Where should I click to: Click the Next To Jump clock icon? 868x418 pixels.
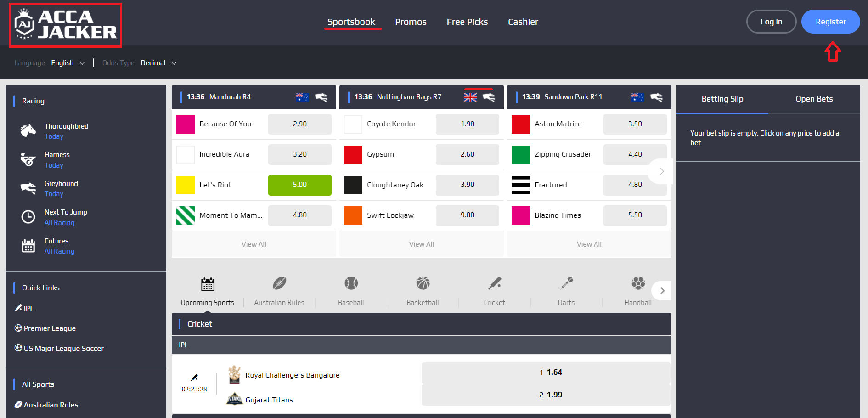pos(28,217)
